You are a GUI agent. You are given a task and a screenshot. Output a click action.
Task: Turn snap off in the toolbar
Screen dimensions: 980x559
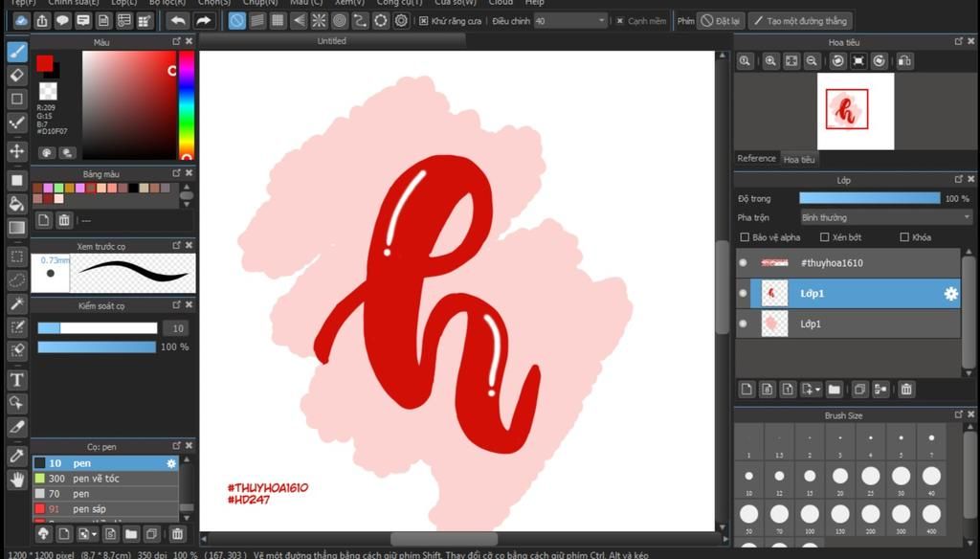237,21
